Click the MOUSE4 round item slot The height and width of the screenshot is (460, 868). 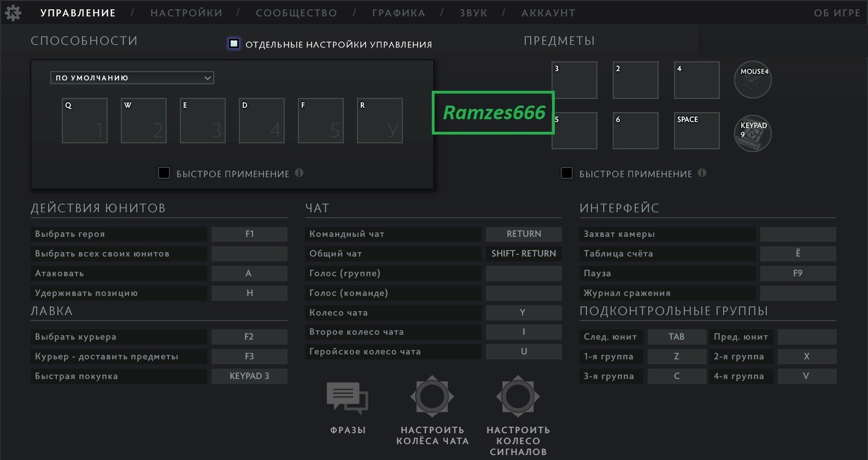(x=753, y=80)
